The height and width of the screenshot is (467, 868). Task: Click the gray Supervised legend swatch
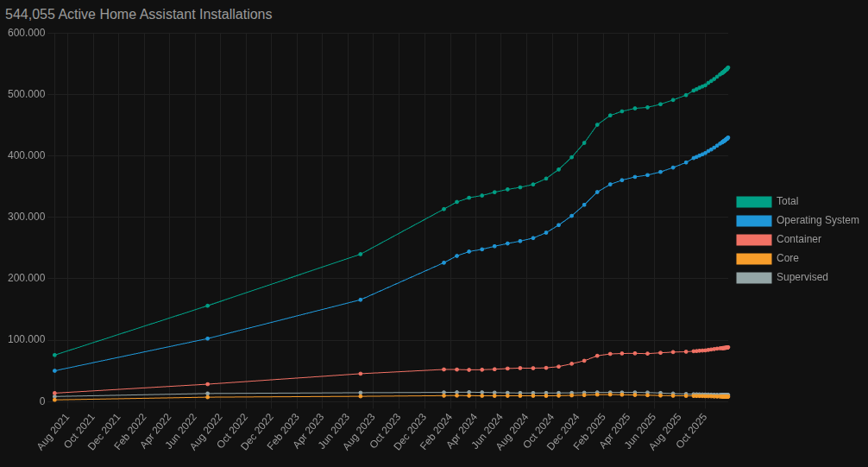click(x=753, y=277)
